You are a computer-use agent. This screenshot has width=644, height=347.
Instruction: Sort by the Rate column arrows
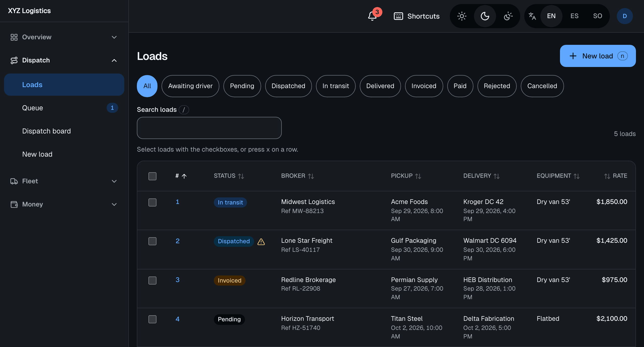click(607, 176)
